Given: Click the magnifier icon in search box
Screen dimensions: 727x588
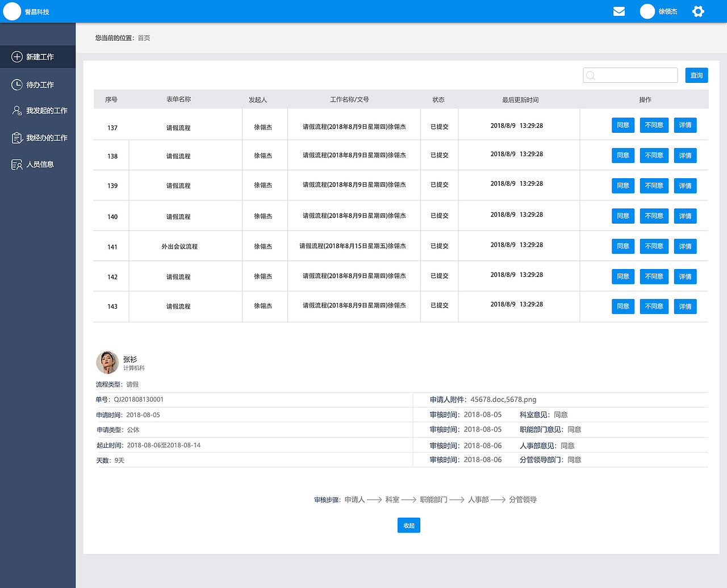Looking at the screenshot, I should coord(591,75).
